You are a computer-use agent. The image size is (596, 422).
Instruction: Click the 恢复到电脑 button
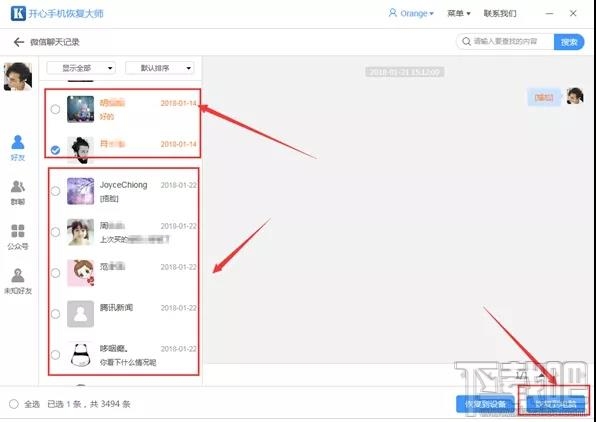pos(555,404)
